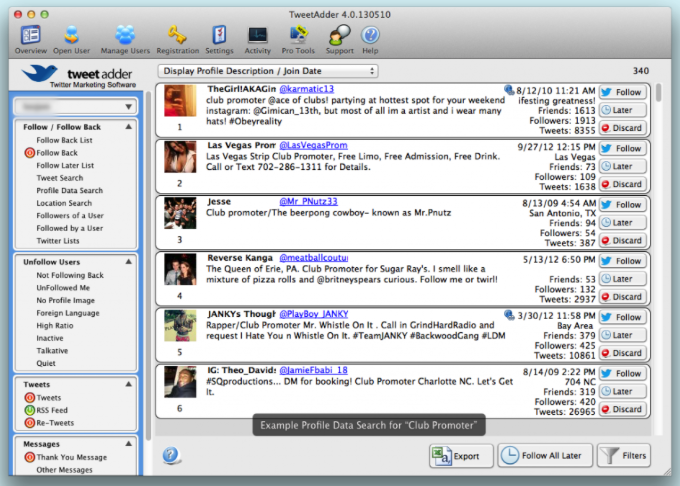The height and width of the screenshot is (486, 680).
Task: Open Followed by a User
Action: pos(69,228)
